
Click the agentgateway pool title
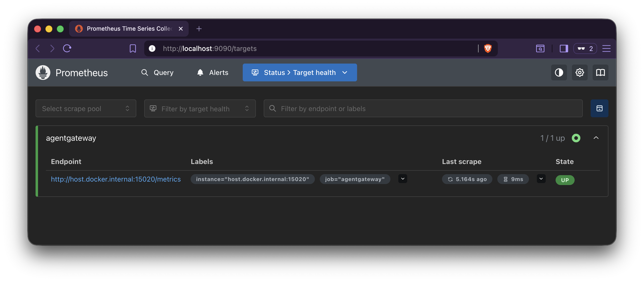click(x=71, y=138)
